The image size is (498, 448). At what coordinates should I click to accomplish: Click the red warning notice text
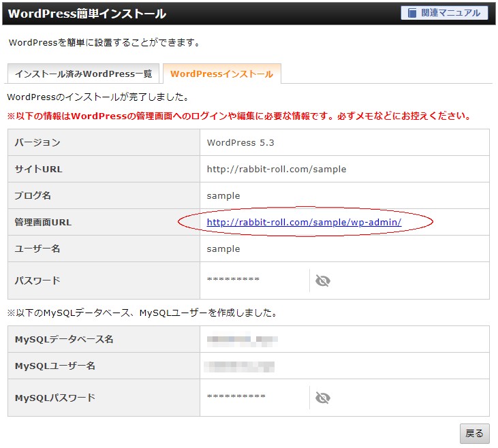click(239, 116)
